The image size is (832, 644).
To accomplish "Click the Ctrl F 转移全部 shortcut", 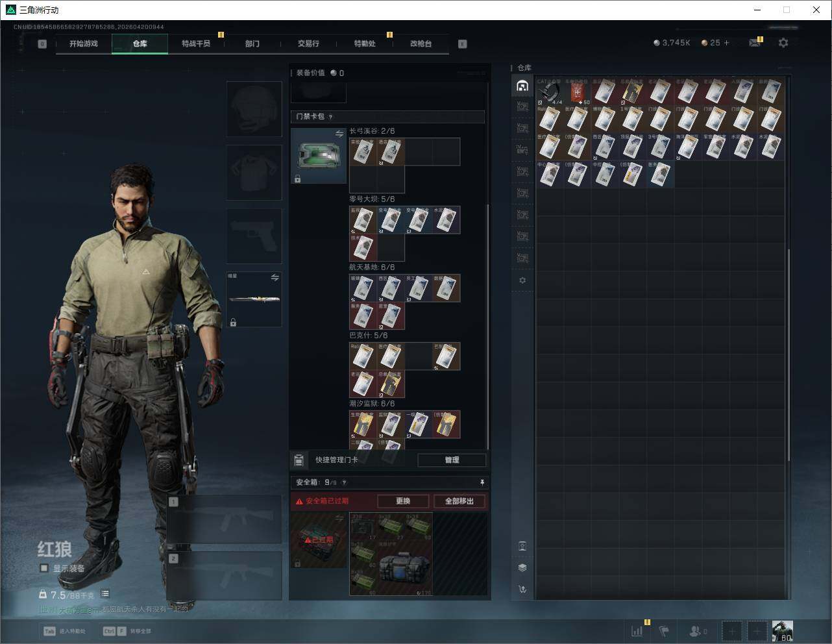I will tap(127, 631).
